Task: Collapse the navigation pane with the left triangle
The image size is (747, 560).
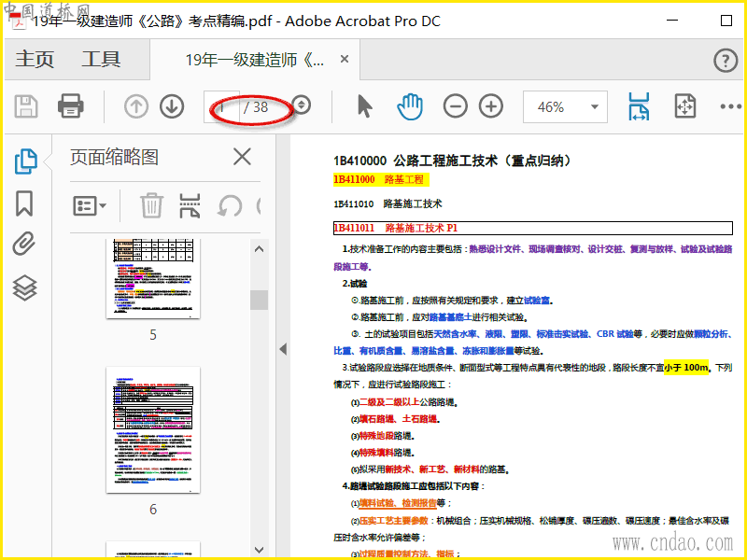Action: pyautogui.click(x=283, y=349)
